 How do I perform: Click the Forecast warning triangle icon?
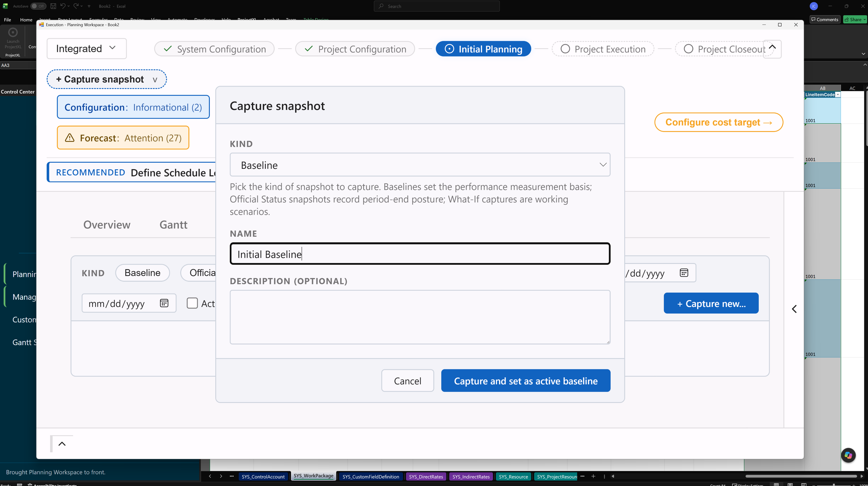pos(69,138)
